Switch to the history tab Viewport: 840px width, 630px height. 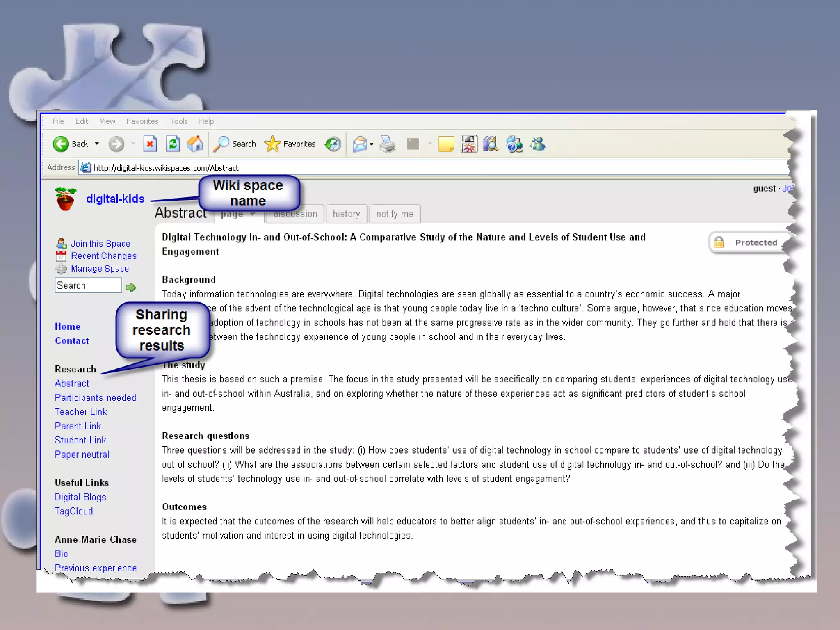coord(346,214)
